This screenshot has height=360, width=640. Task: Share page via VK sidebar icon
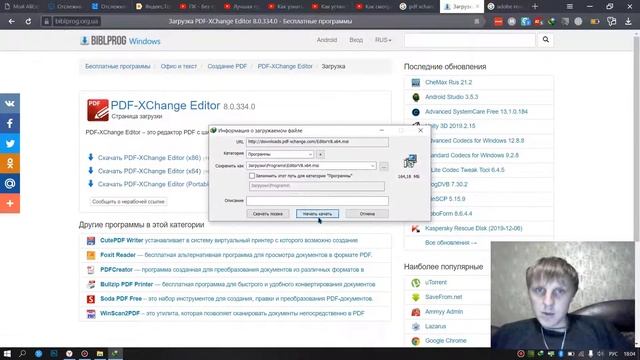(10, 103)
